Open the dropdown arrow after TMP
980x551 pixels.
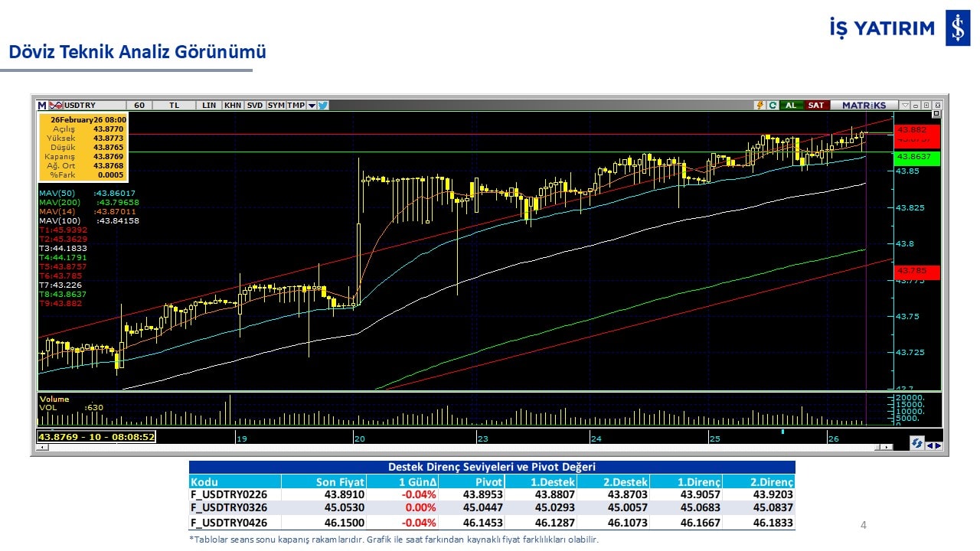click(x=312, y=106)
